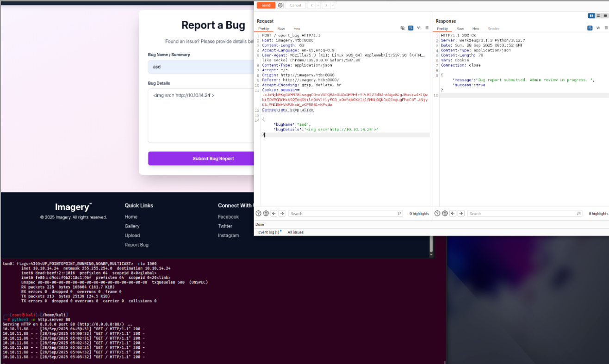The width and height of the screenshot is (609, 364).
Task: Click the 'Server: Werkzeug/3.1.3 Python/3.12.7' response header
Action: [x=483, y=40]
